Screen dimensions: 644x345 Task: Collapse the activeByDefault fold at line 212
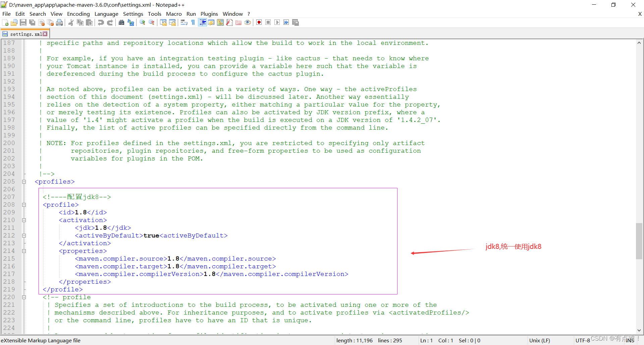point(24,235)
